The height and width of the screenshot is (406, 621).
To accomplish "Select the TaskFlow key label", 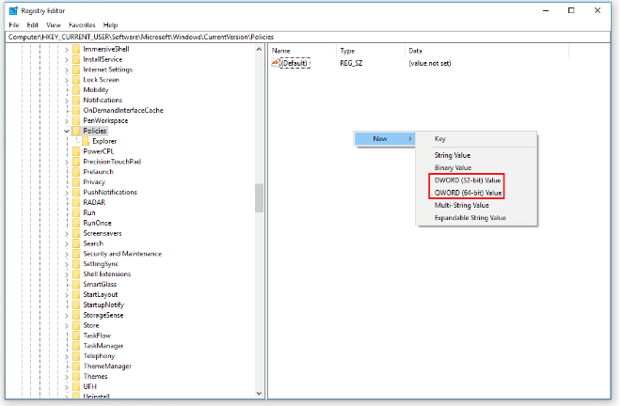I will coord(97,335).
